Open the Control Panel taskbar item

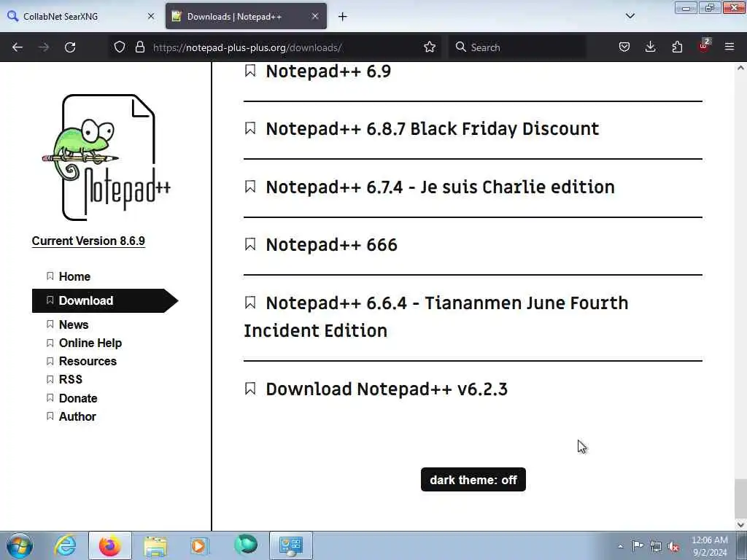click(290, 545)
